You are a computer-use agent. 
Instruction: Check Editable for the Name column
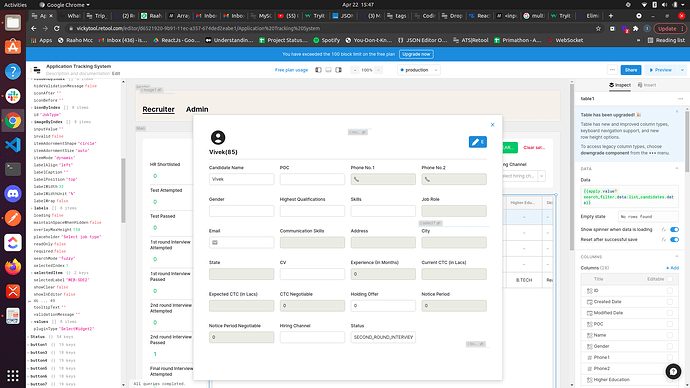coord(670,335)
